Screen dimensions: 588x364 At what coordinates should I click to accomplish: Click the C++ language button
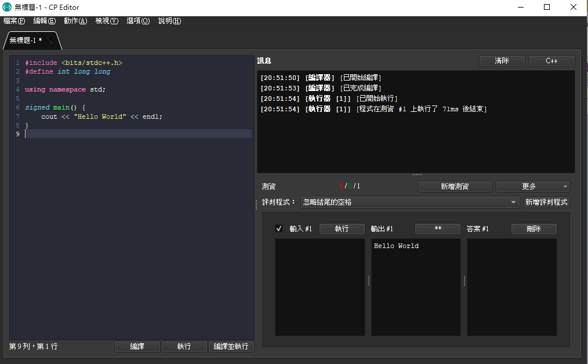[x=551, y=61]
